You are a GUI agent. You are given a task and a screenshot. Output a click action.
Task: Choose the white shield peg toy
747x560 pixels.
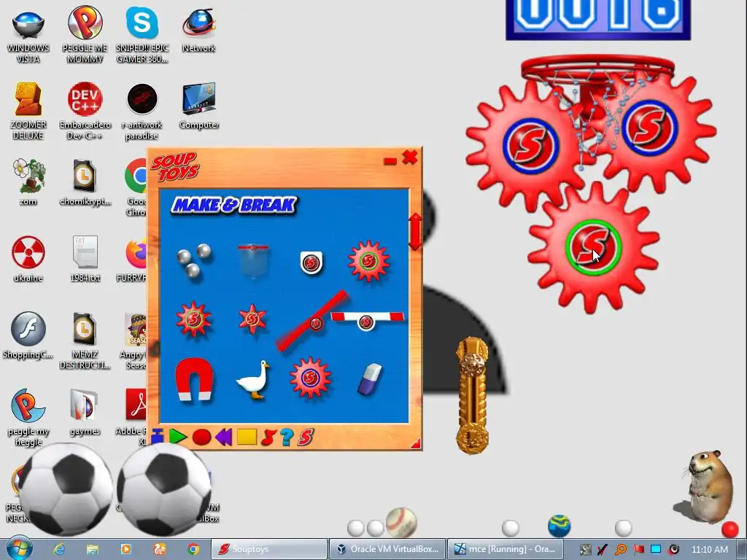pos(311,262)
